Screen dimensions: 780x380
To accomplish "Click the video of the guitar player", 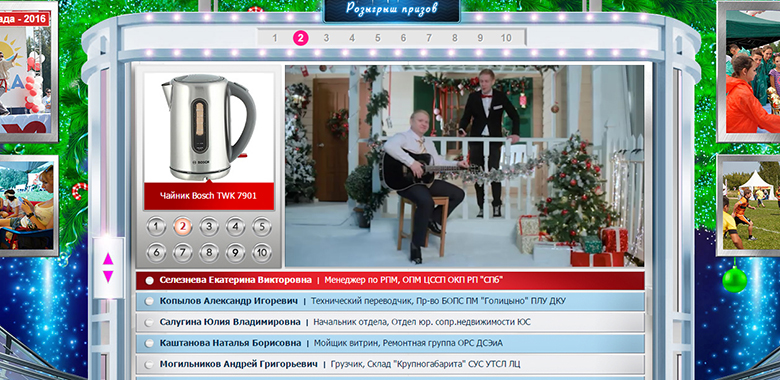I will tap(465, 166).
